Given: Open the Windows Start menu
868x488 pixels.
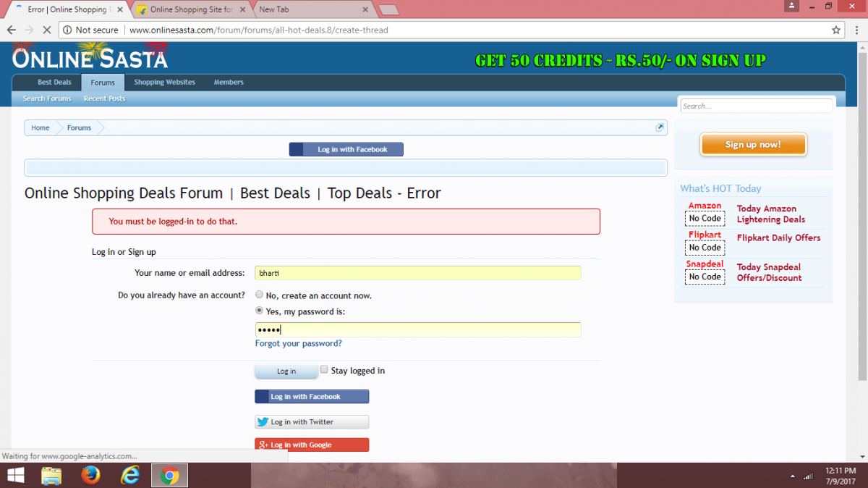Looking at the screenshot, I should point(14,475).
